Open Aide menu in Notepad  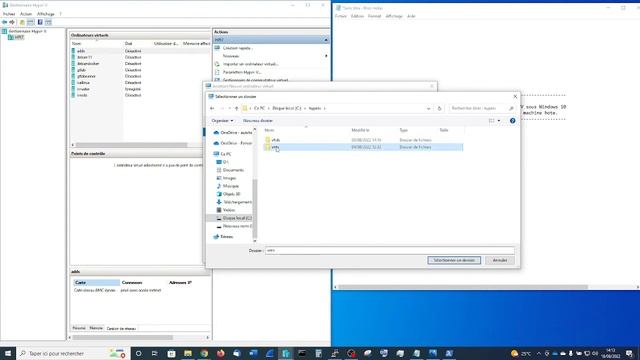pyautogui.click(x=411, y=16)
